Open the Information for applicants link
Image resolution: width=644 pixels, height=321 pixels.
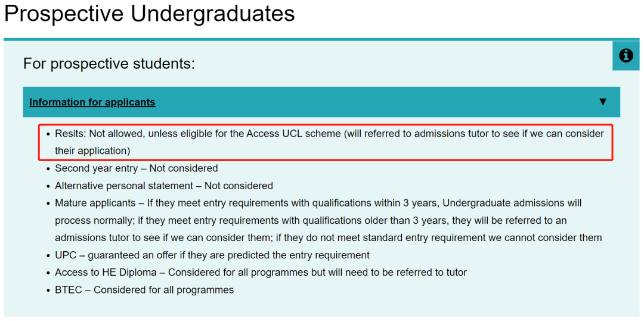click(x=92, y=103)
